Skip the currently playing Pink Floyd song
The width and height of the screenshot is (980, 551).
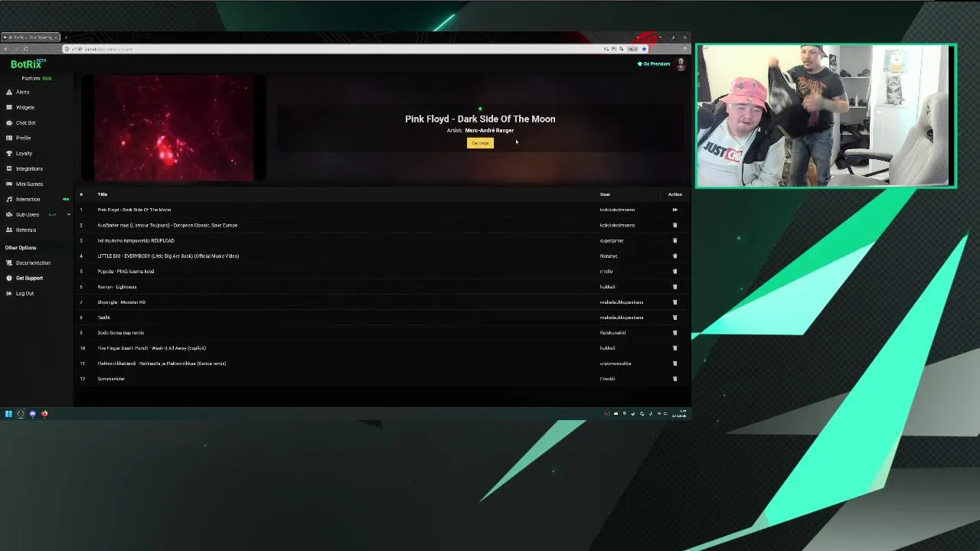pos(675,210)
